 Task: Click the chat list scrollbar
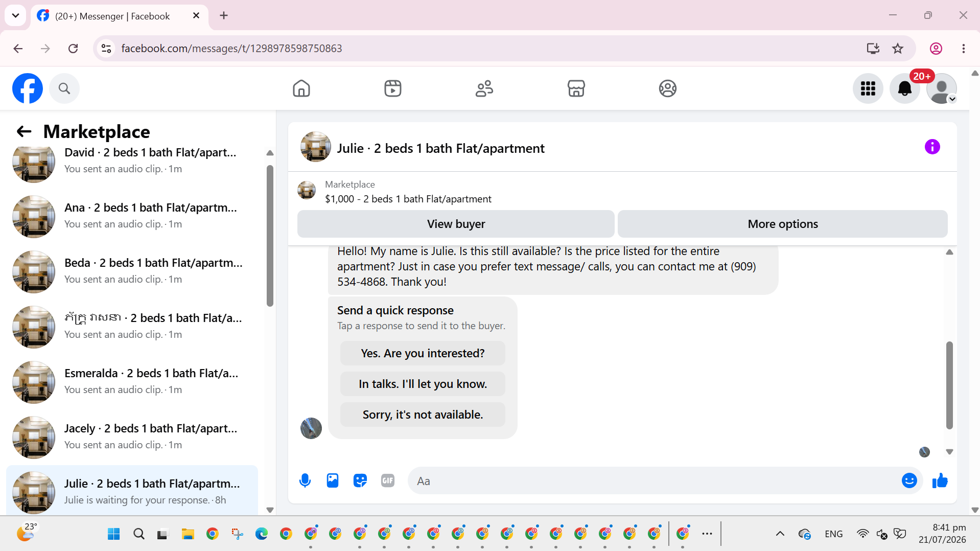pyautogui.click(x=270, y=235)
